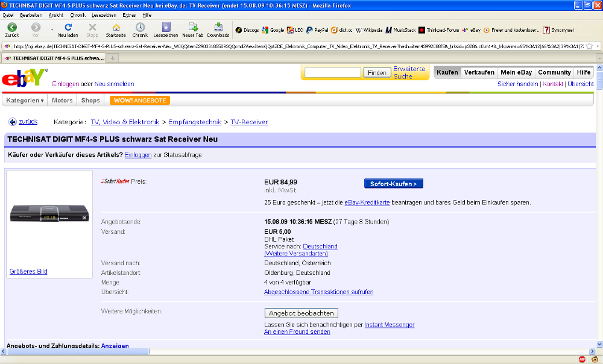
Task: Open back-history dropdown arrow next to Vor
Action: coord(52,30)
